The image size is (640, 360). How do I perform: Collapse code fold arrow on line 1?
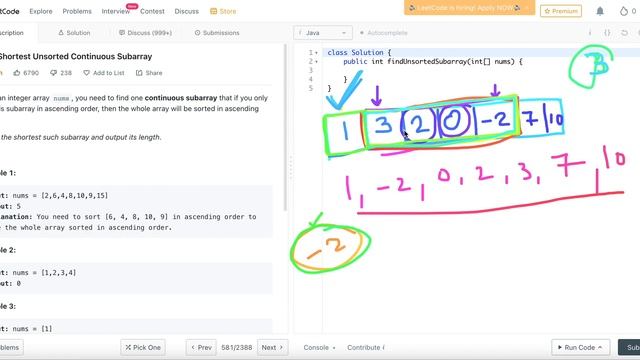(316, 53)
